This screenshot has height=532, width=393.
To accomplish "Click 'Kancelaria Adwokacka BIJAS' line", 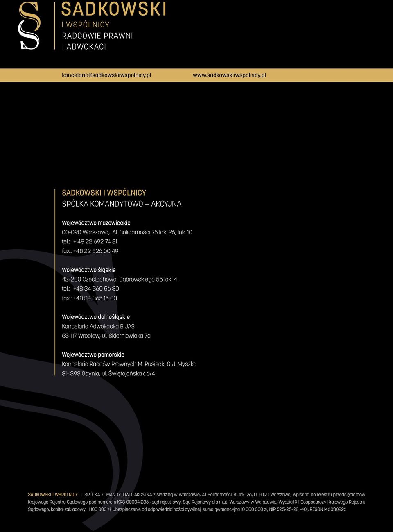I will 98,326.
